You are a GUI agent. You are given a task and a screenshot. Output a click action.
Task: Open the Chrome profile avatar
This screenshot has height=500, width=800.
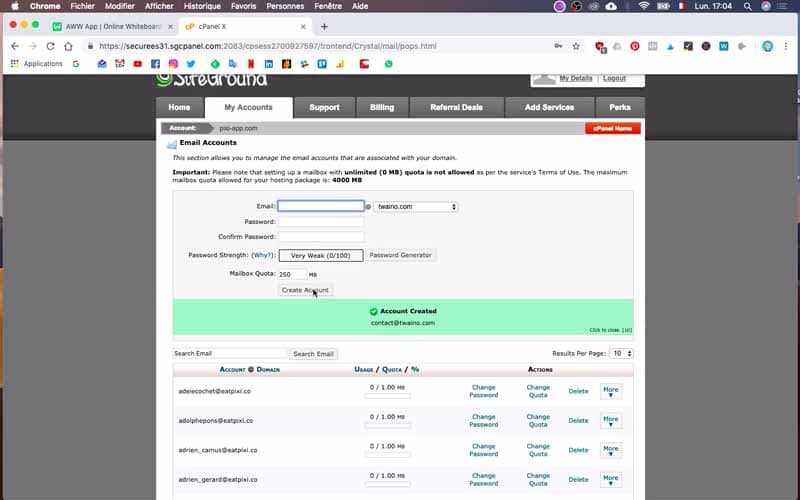pyautogui.click(x=767, y=46)
